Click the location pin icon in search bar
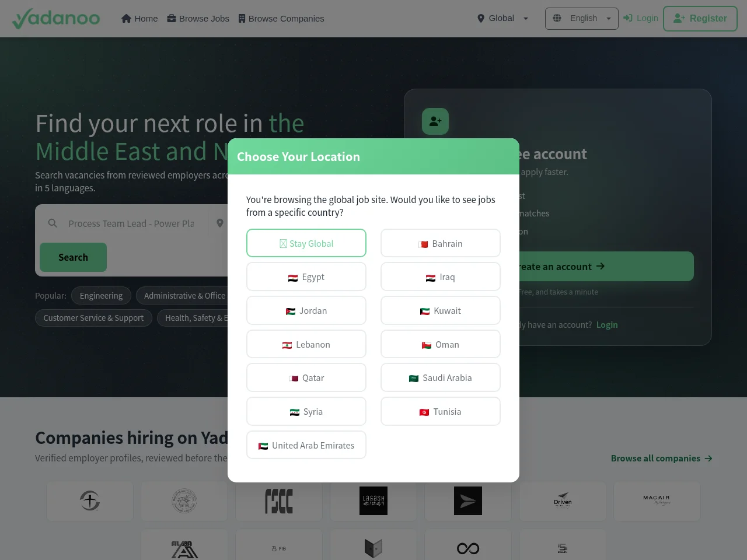Viewport: 747px width, 560px height. [x=220, y=223]
